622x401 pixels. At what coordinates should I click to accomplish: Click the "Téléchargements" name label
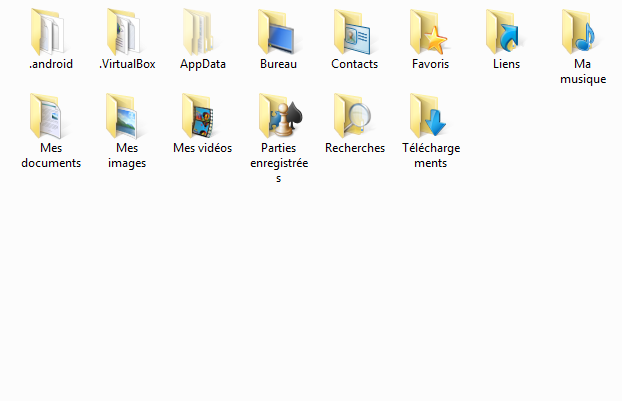tap(431, 156)
